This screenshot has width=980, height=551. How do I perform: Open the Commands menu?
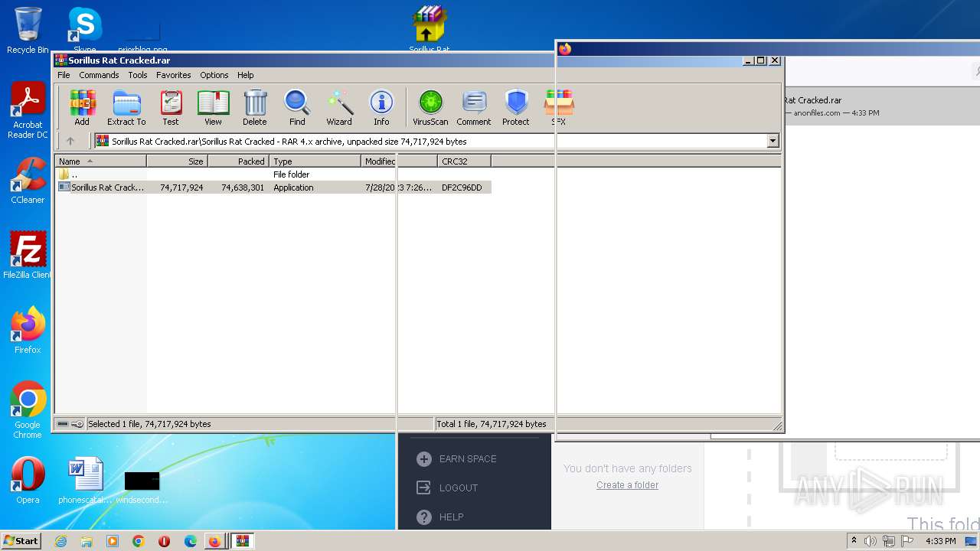(x=99, y=75)
